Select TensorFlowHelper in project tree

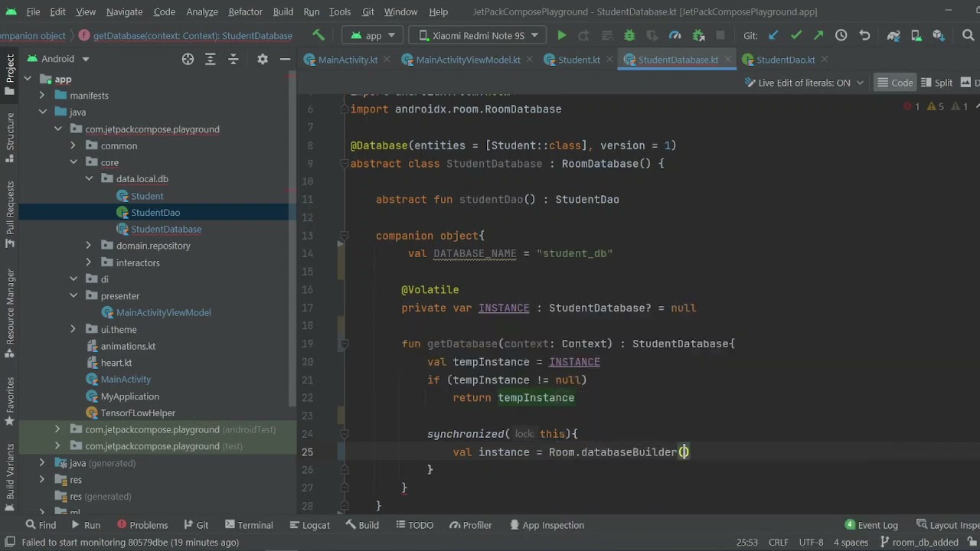(x=138, y=413)
